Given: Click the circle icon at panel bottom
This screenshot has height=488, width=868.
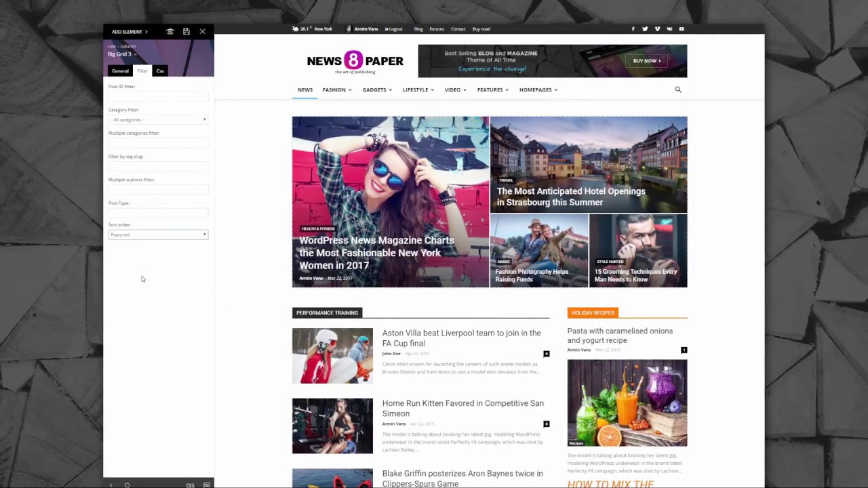Looking at the screenshot, I should click(x=127, y=485).
